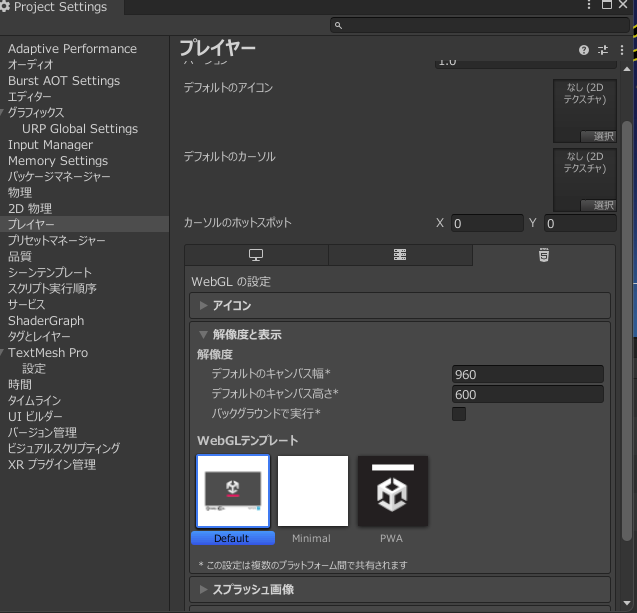Click the search magnifier icon

coord(338,26)
